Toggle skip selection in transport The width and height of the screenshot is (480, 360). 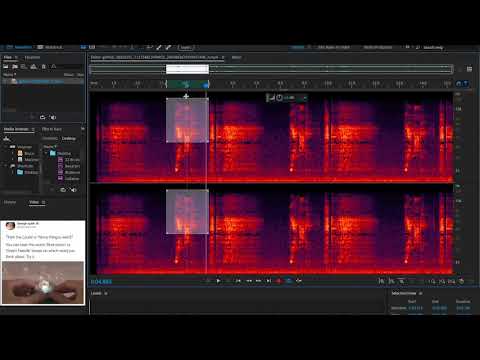coord(299,281)
